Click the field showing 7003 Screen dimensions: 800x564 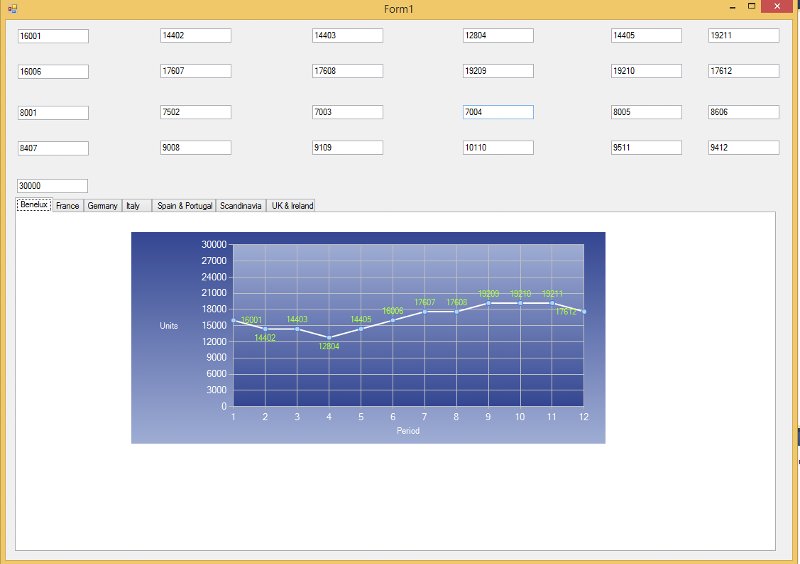tap(347, 112)
